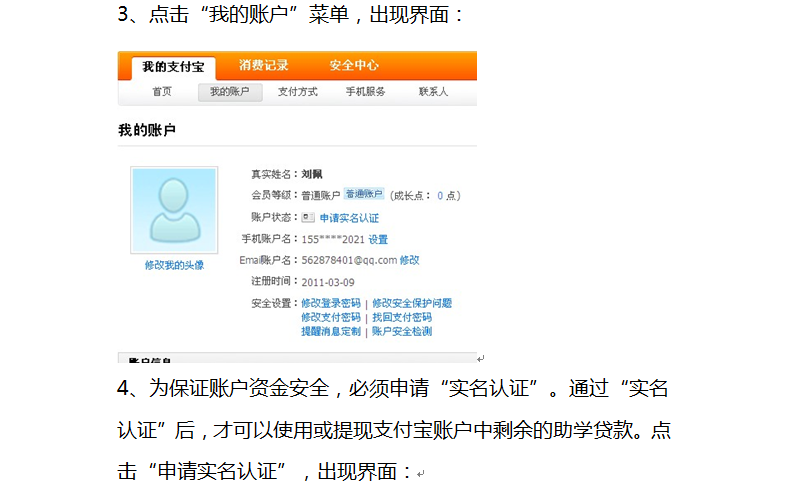Open the 手机服务 menu item
The height and width of the screenshot is (486, 790).
(365, 92)
